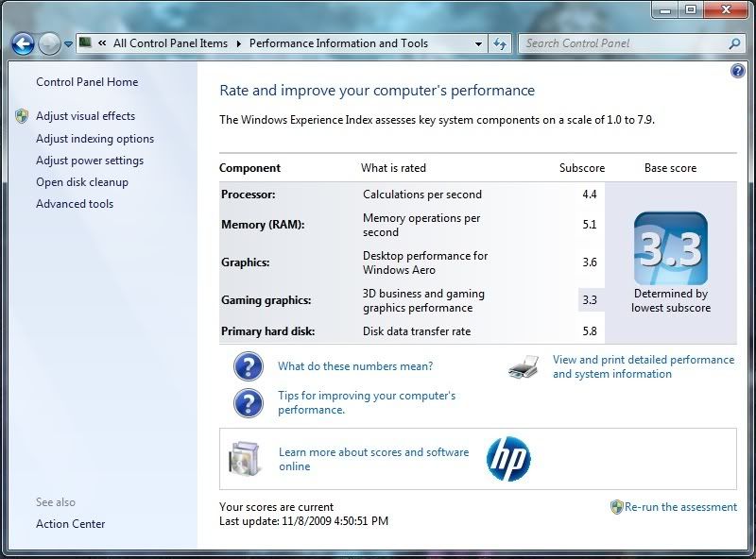Screen dimensions: 756x559
Task: Click the Forward navigation arrow button
Action: 49,43
